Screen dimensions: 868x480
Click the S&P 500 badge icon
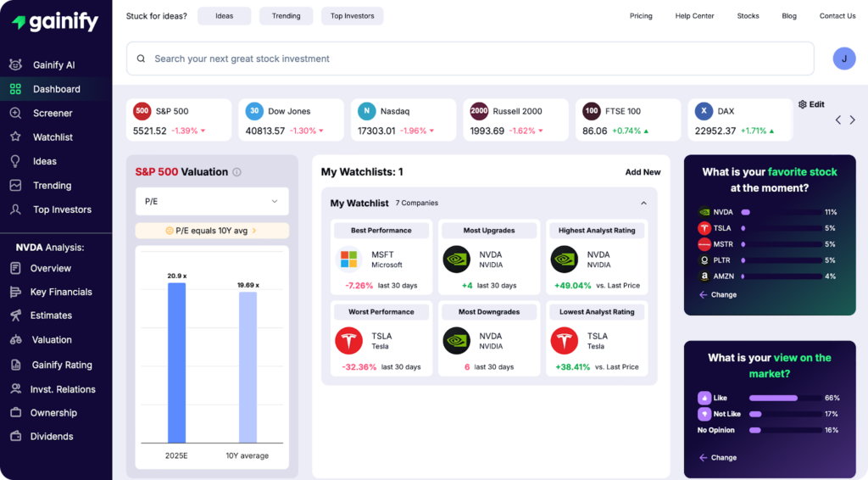point(142,111)
